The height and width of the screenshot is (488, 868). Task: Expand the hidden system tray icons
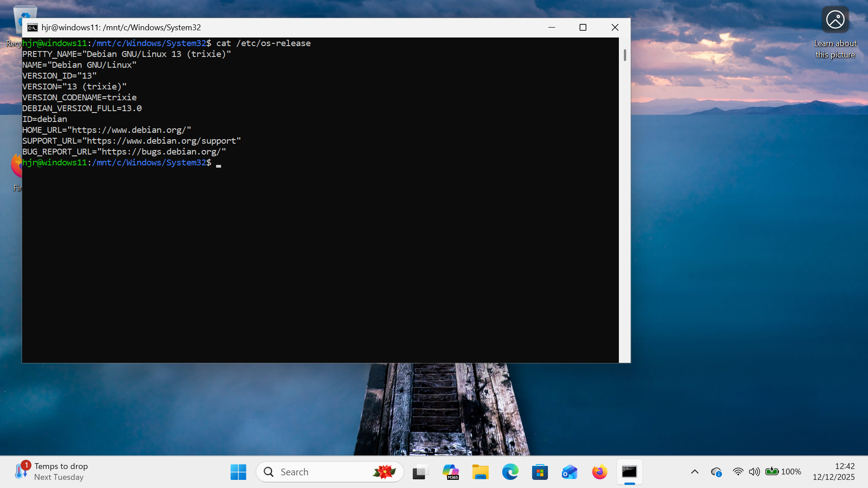point(695,472)
